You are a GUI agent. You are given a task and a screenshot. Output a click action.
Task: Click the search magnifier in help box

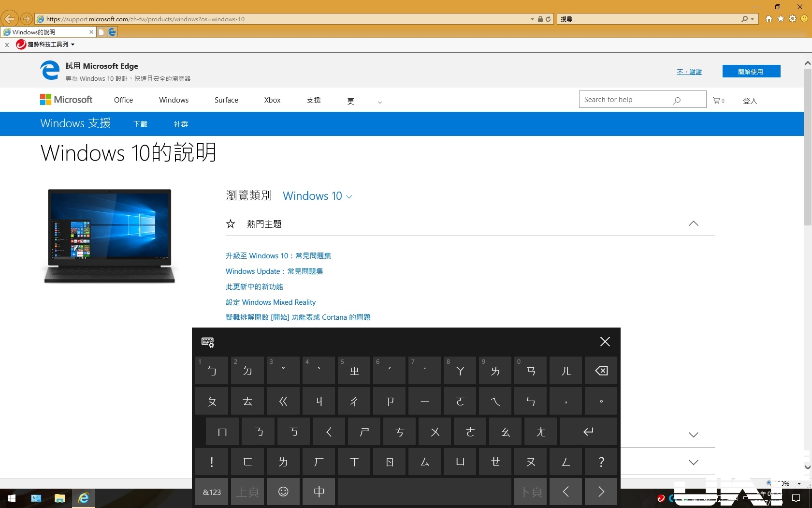click(677, 100)
